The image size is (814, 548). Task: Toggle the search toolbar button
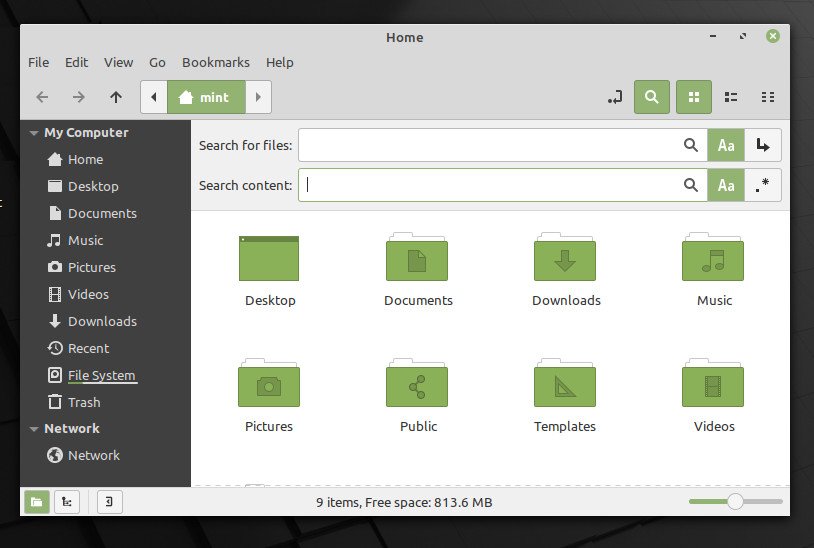(652, 97)
